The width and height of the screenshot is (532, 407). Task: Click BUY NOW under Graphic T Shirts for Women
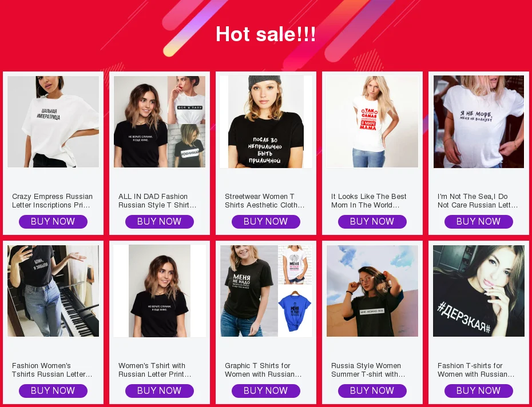[x=265, y=391]
